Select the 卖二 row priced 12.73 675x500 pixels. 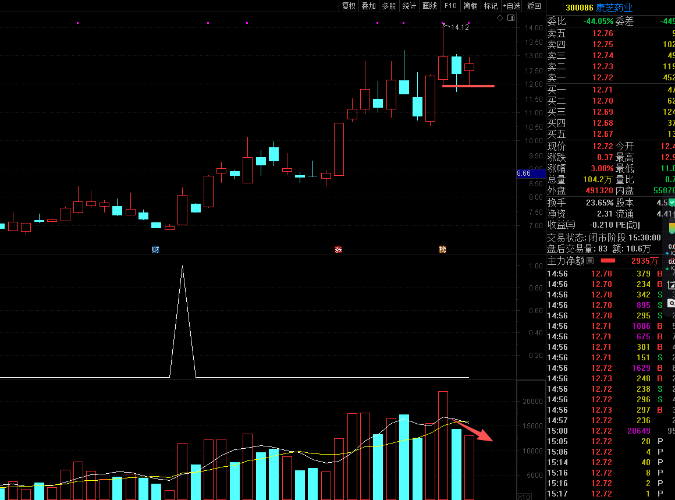pos(611,66)
